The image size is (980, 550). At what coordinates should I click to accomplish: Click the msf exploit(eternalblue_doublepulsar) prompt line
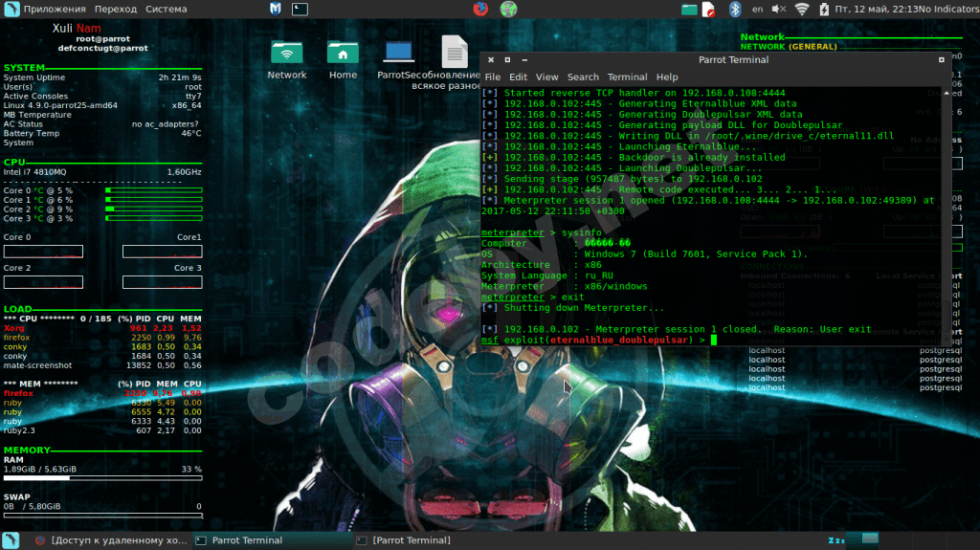(599, 340)
